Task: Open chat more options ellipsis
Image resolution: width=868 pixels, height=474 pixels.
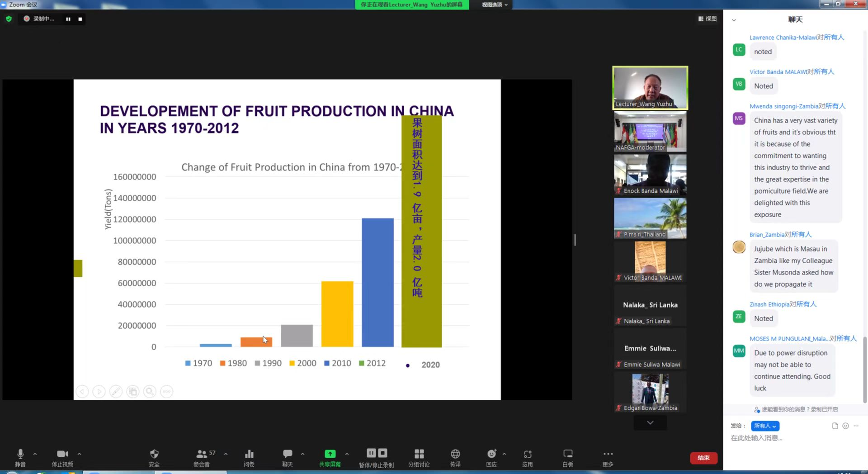Action: pos(856,426)
